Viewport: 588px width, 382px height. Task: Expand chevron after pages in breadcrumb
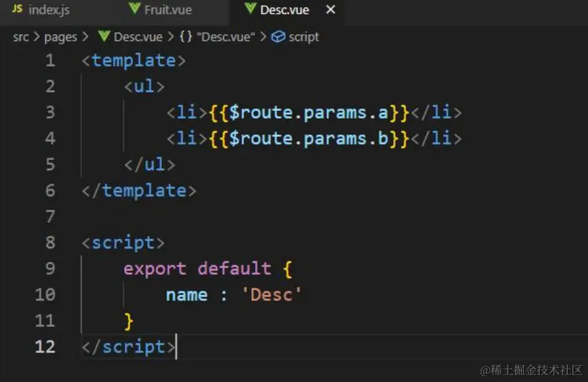click(x=85, y=37)
